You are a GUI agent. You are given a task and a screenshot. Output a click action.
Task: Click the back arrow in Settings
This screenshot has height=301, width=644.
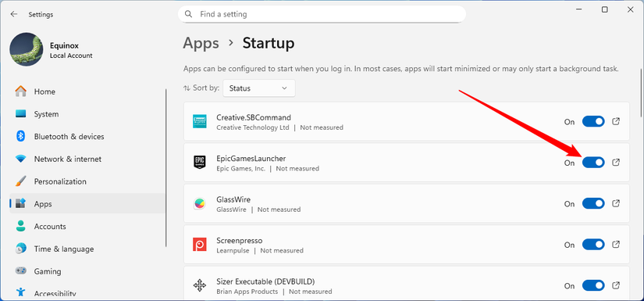[14, 14]
